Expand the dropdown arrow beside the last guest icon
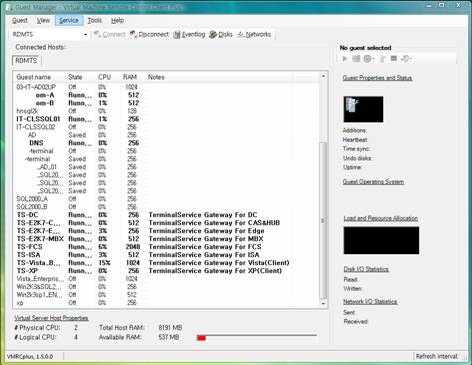Screen dimensions: 472x365 411,59
